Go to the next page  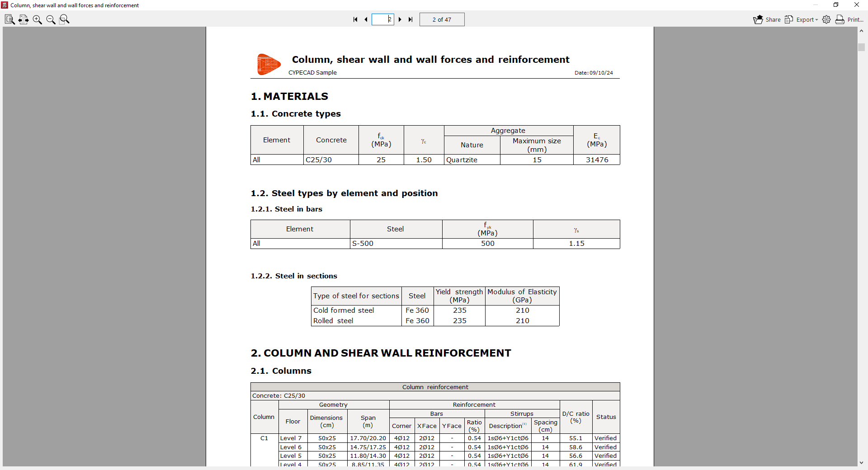[x=400, y=19]
